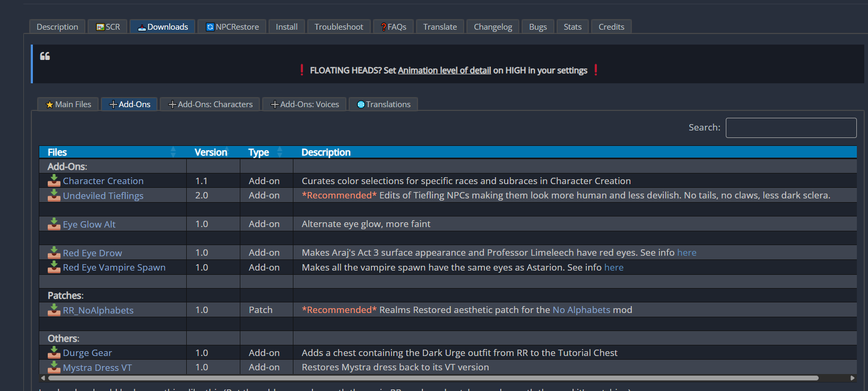Viewport: 868px width, 391px height.
Task: Sort table by the Version column header
Action: click(x=211, y=152)
